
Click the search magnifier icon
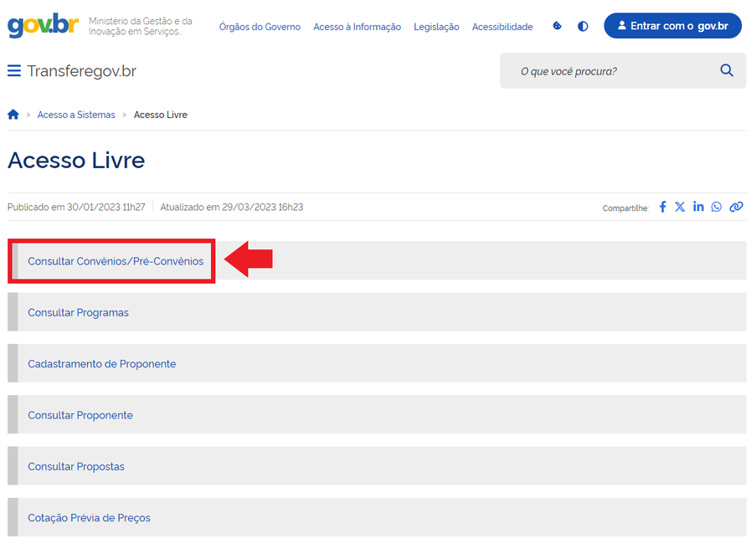tap(726, 70)
